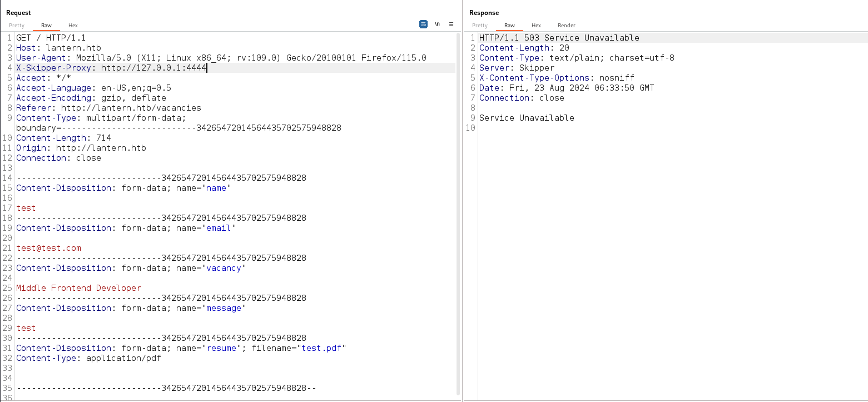Image resolution: width=868 pixels, height=402 pixels.
Task: Switch Response view to Pretty tab
Action: (x=480, y=26)
